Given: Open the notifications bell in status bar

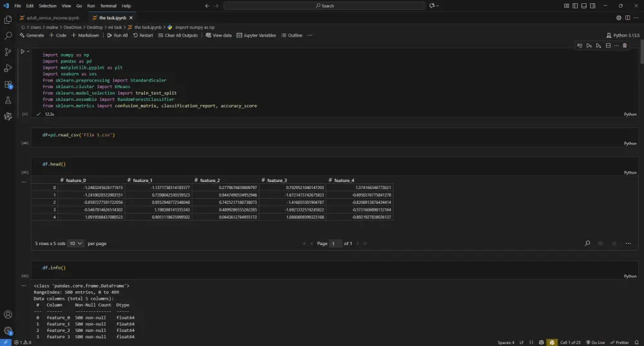Looking at the screenshot, I should [x=637, y=342].
